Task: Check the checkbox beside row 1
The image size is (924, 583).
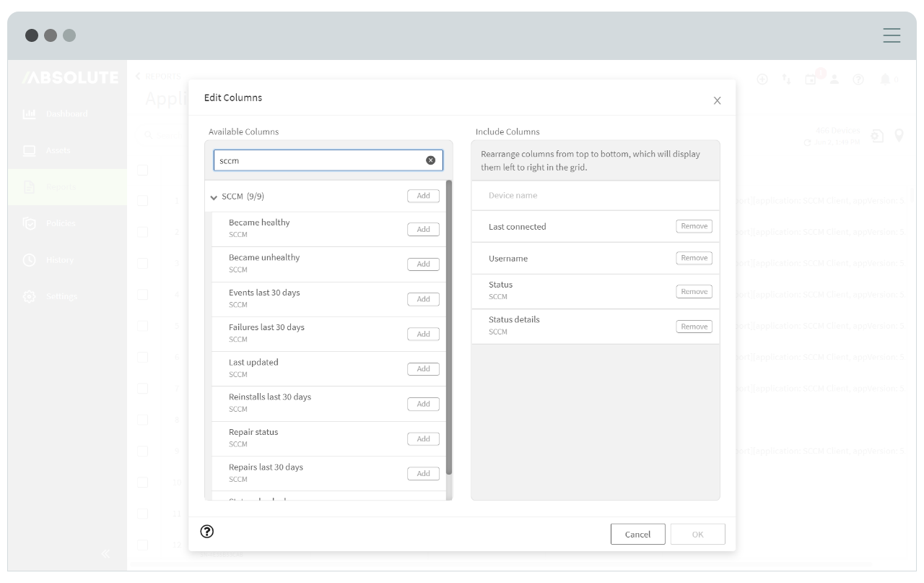Action: (142, 201)
